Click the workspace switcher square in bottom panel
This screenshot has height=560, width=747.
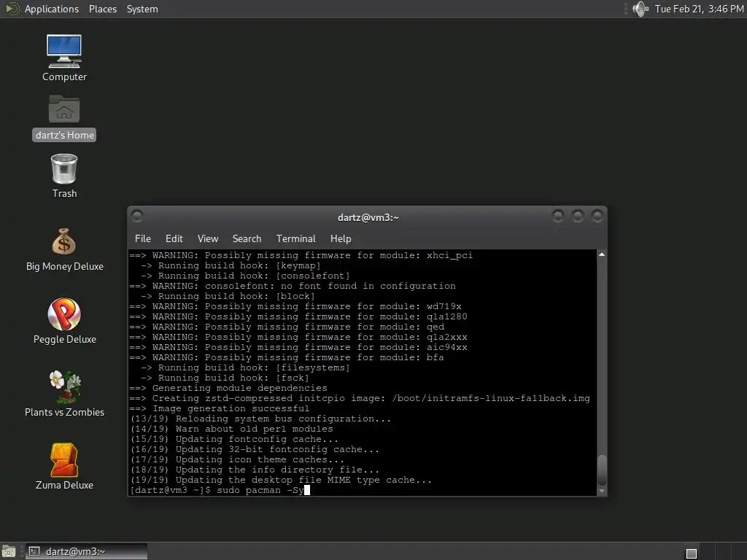click(x=692, y=553)
